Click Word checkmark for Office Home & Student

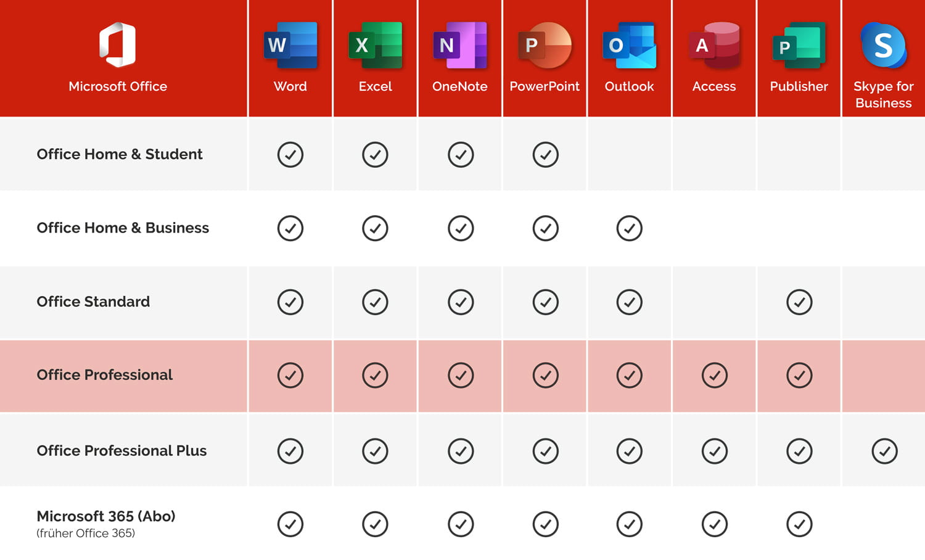(x=290, y=155)
